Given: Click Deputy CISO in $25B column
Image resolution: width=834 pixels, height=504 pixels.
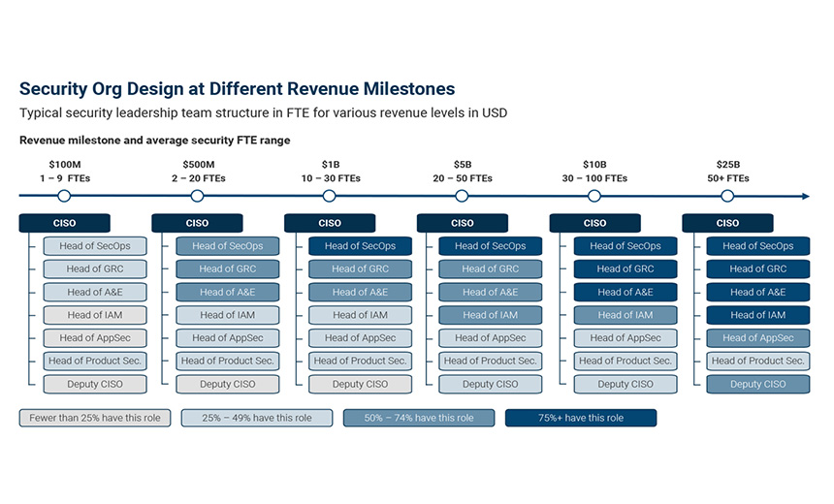Looking at the screenshot, I should click(758, 385).
